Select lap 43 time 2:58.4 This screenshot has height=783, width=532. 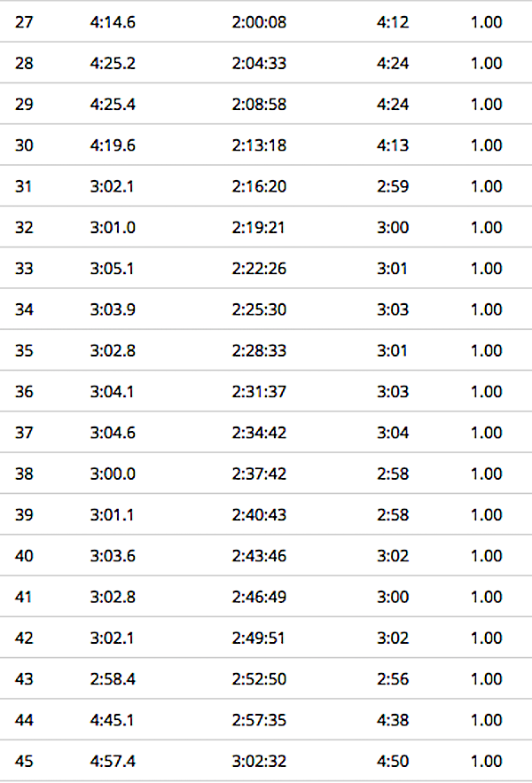coord(113,678)
